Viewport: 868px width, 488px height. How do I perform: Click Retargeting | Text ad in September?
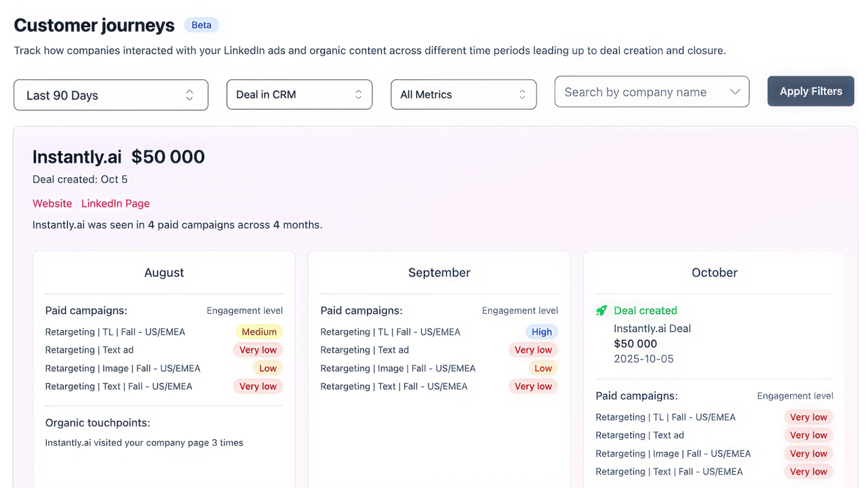(x=365, y=350)
